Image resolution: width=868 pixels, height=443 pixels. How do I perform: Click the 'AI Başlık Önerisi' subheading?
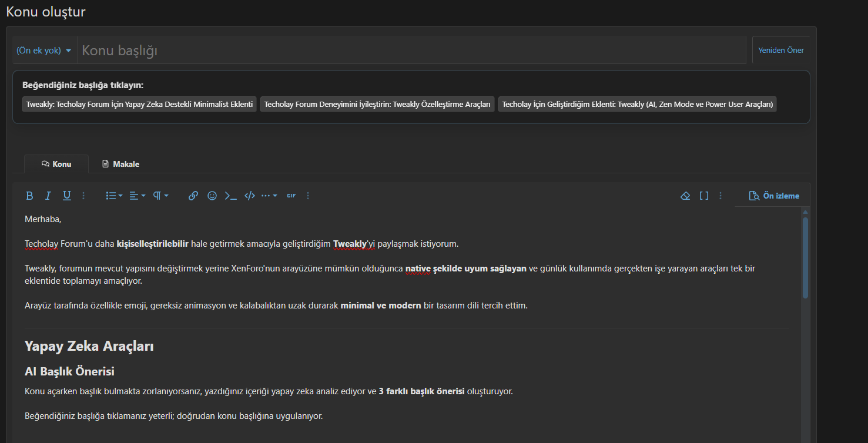coord(69,371)
